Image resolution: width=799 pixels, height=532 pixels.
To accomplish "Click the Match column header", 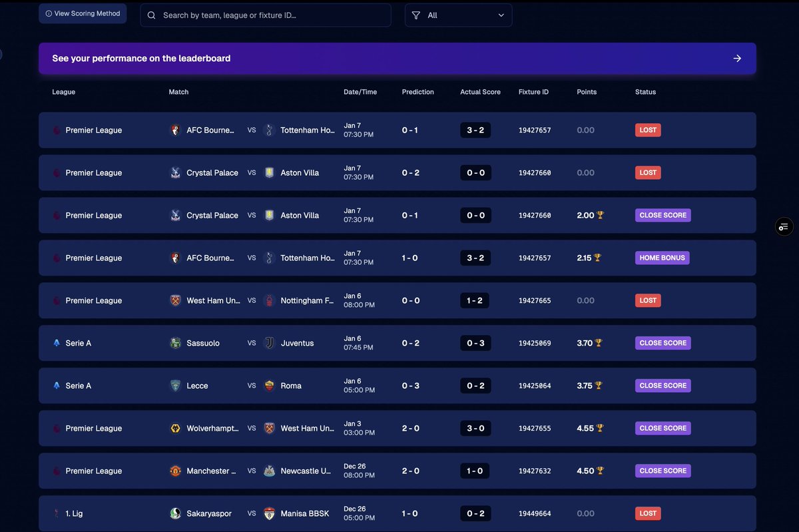I will click(x=178, y=92).
